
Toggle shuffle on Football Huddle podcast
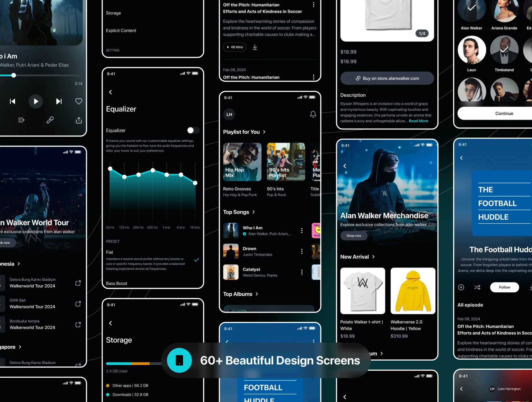(477, 287)
